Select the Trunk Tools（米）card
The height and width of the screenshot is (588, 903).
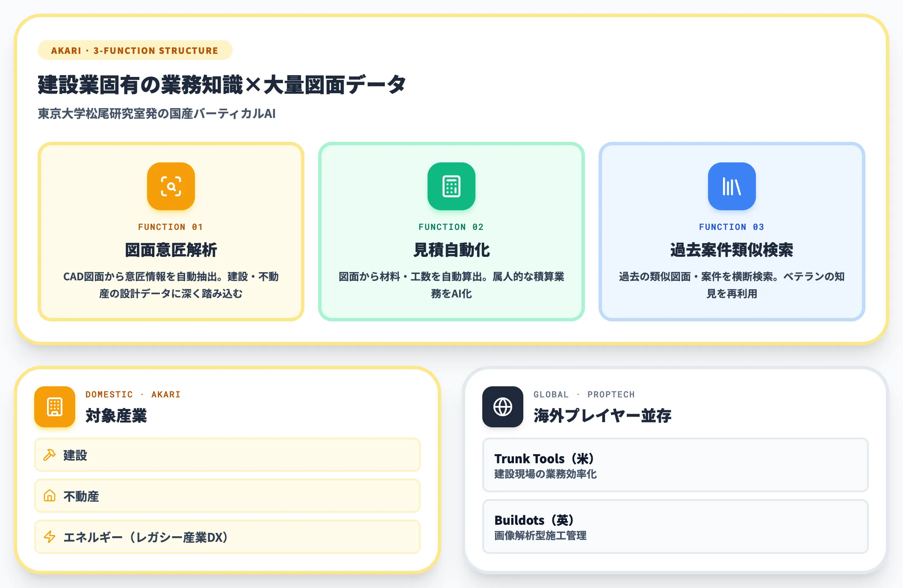tap(676, 465)
